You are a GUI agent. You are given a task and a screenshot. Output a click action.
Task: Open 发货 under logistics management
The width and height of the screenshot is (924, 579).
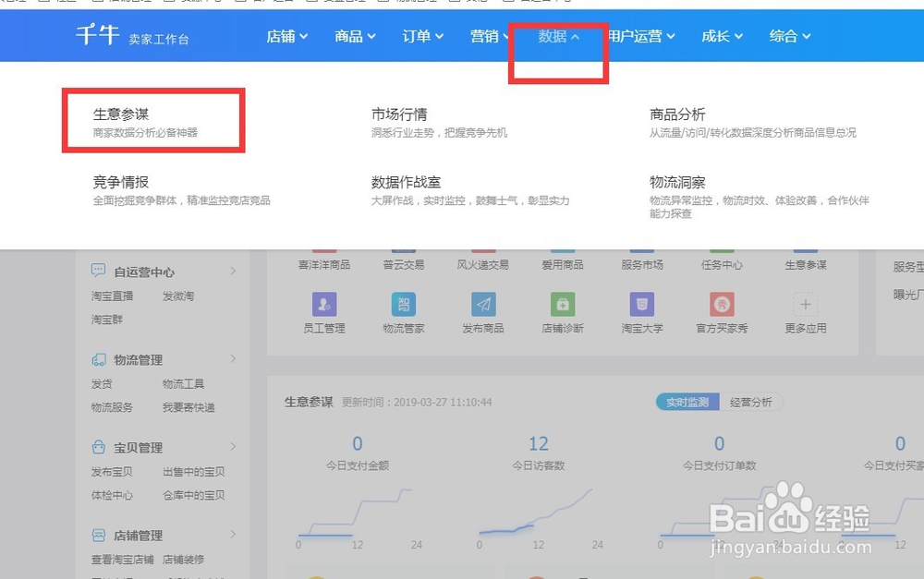click(x=102, y=383)
